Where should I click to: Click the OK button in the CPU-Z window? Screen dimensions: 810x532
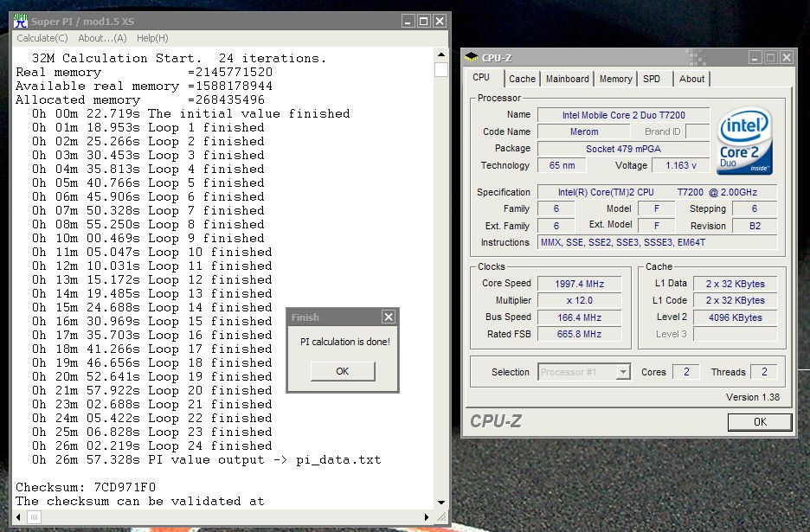[760, 422]
